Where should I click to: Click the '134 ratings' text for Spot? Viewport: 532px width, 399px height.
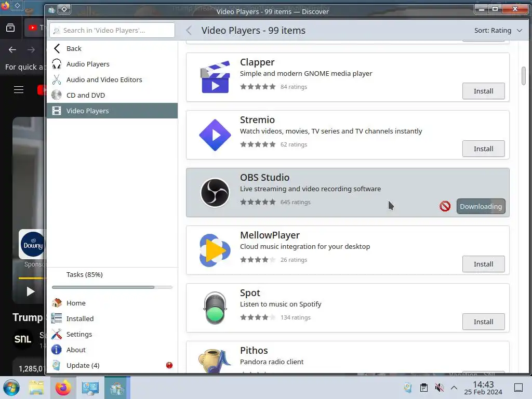[x=295, y=317]
